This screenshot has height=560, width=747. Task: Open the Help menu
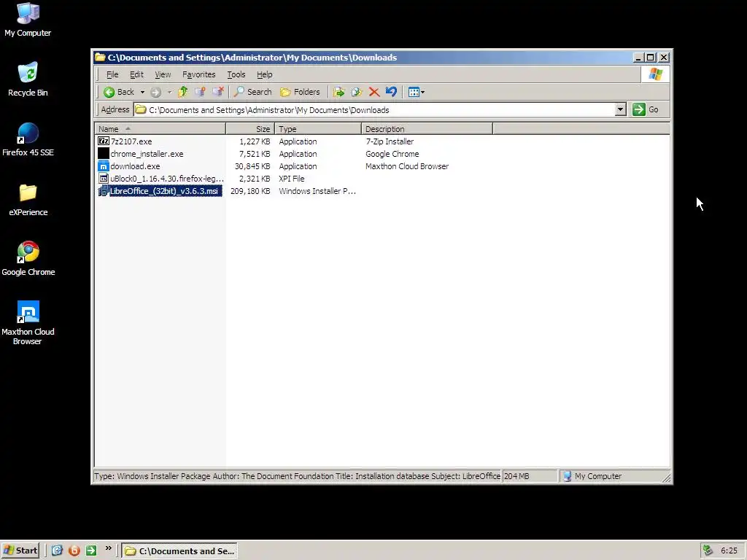[264, 74]
